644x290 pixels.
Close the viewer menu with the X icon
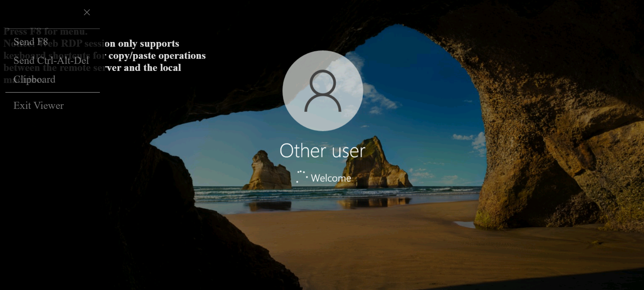87,12
